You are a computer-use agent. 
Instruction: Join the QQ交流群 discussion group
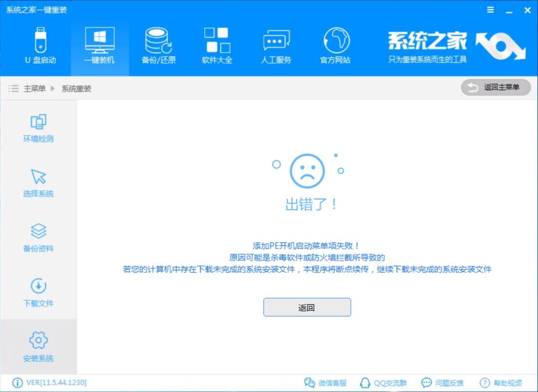(x=384, y=383)
